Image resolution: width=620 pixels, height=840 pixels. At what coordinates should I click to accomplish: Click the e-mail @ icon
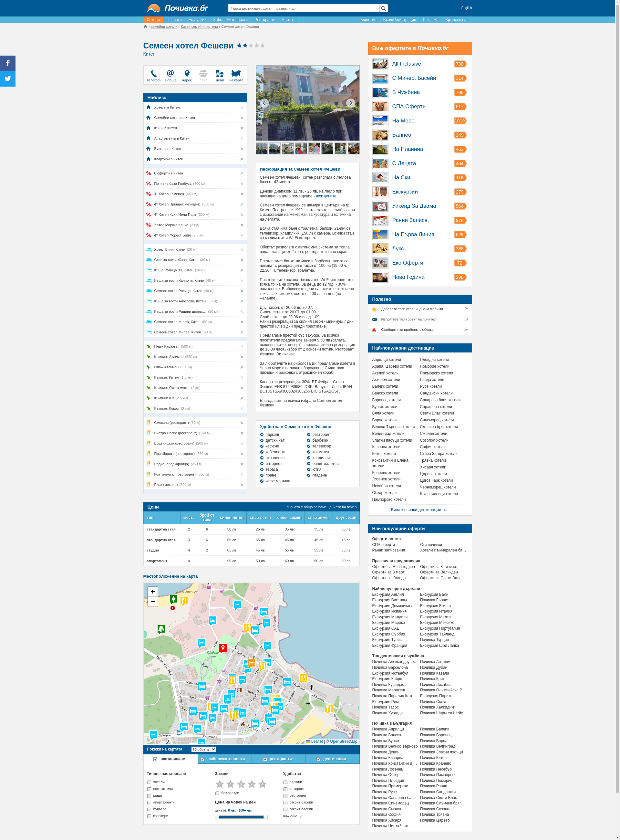click(x=170, y=74)
